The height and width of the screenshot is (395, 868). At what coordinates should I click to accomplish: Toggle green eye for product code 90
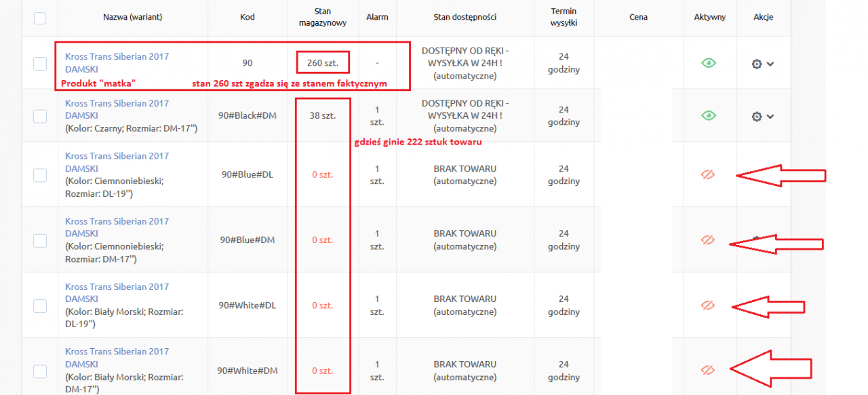[x=709, y=63]
